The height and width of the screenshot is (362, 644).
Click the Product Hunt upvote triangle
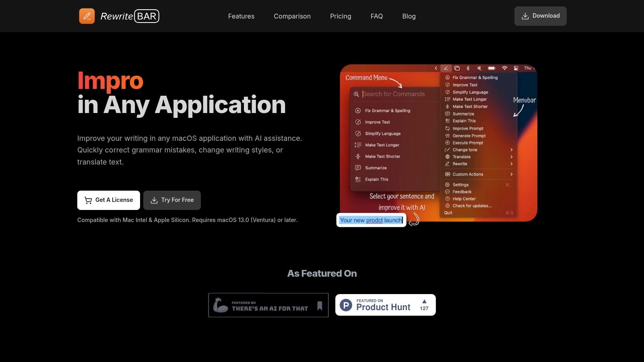424,301
